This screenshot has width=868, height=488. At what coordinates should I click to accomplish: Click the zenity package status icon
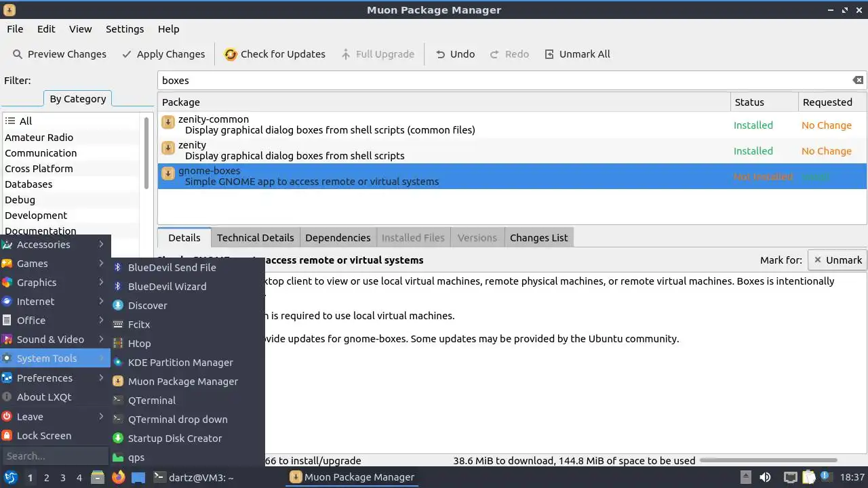[168, 148]
